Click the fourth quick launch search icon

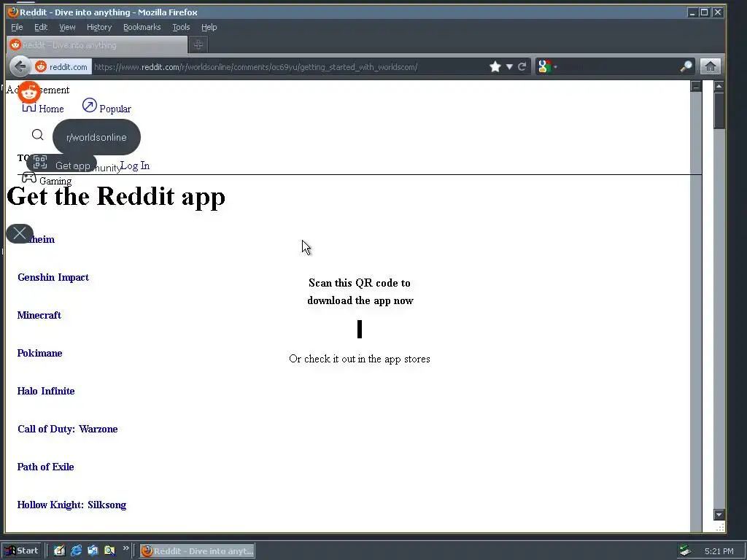point(109,551)
